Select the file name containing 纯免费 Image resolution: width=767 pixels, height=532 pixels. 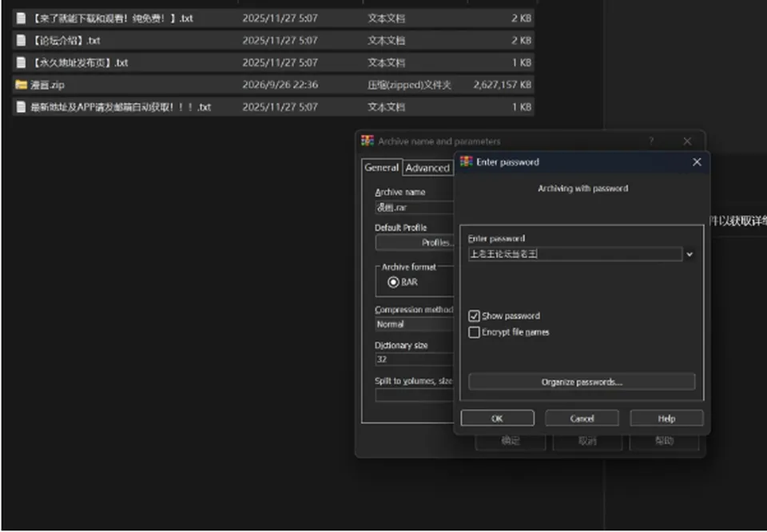112,18
